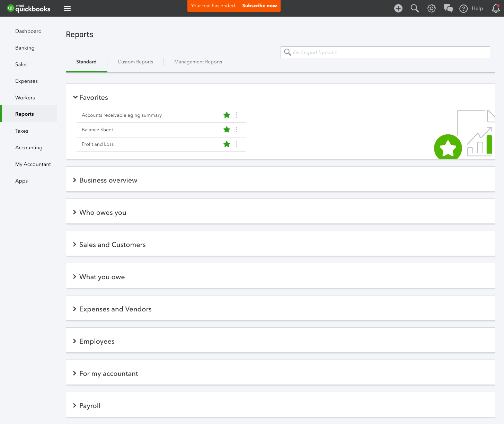This screenshot has width=504, height=424.
Task: Open Apps in the sidebar
Action: click(x=21, y=181)
